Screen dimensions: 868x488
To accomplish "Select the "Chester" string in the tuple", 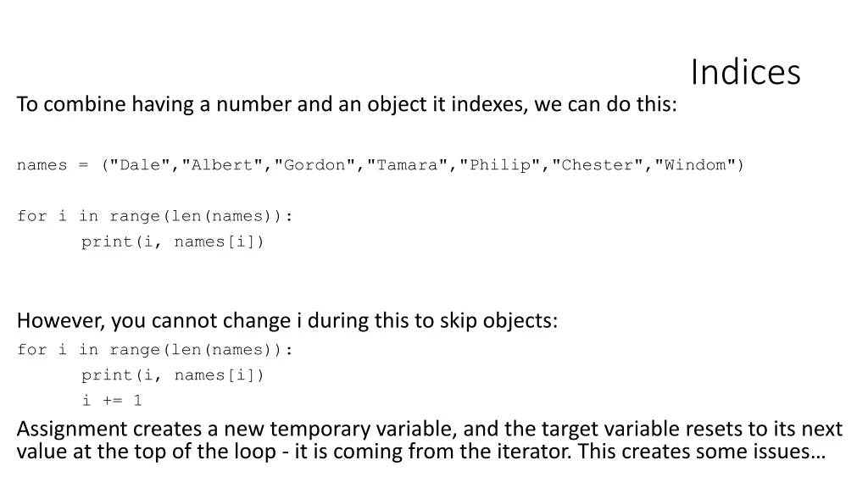I will (x=598, y=165).
